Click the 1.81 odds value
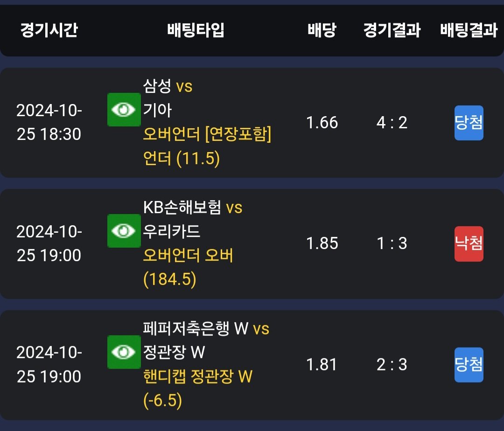The image size is (504, 431). (322, 364)
